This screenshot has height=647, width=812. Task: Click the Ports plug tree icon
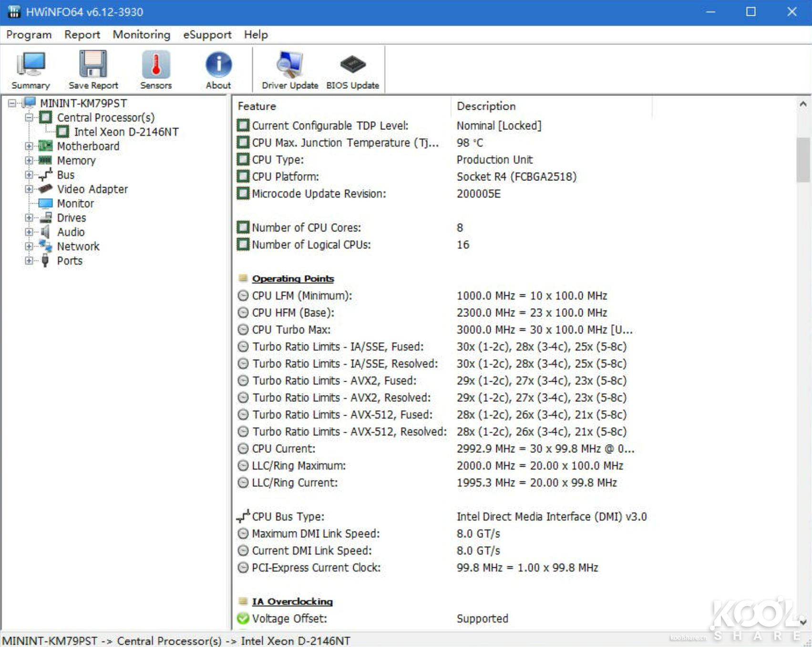pos(45,261)
